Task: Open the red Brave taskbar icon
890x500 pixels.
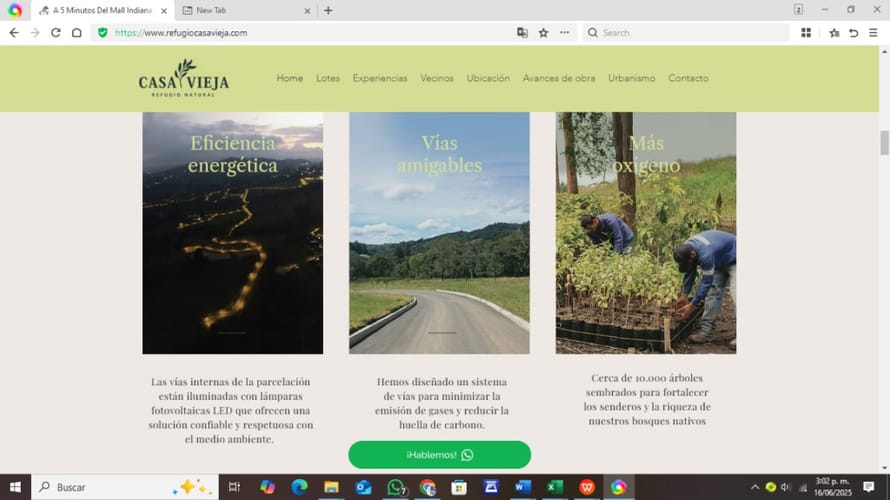Action: click(587, 487)
